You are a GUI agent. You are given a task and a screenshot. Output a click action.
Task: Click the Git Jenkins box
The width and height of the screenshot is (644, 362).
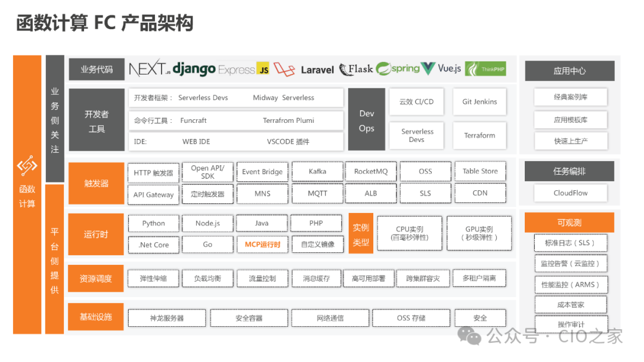click(479, 102)
